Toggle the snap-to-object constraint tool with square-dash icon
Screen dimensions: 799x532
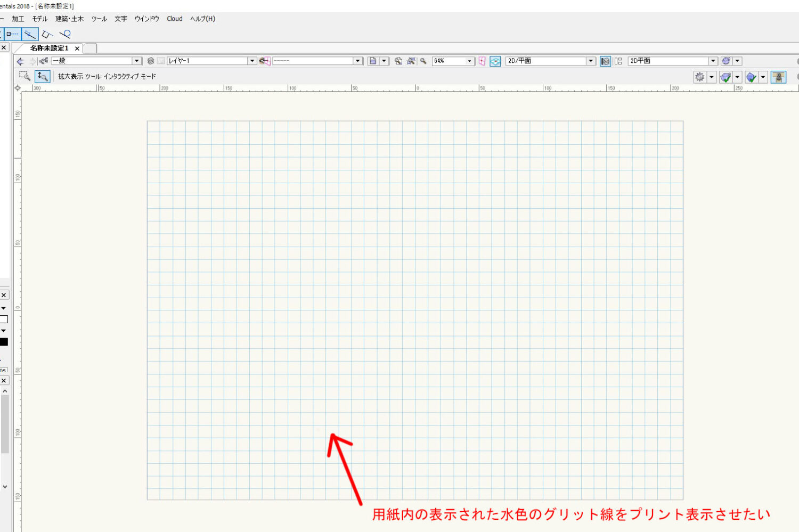click(x=12, y=34)
